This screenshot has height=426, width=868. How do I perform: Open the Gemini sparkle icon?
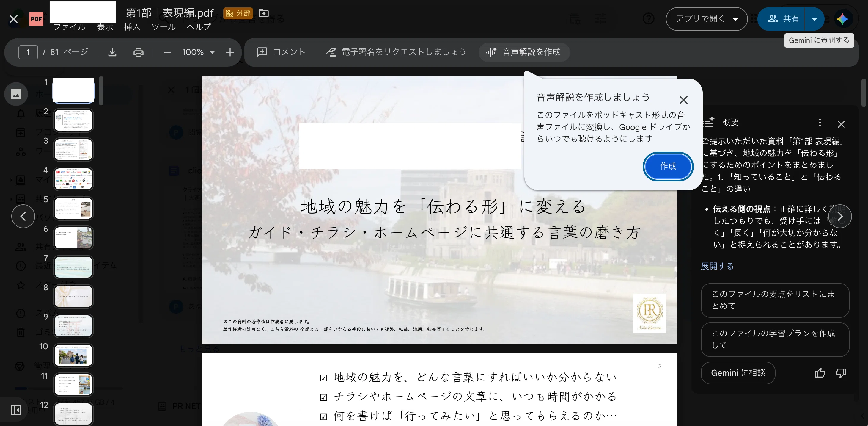(842, 19)
